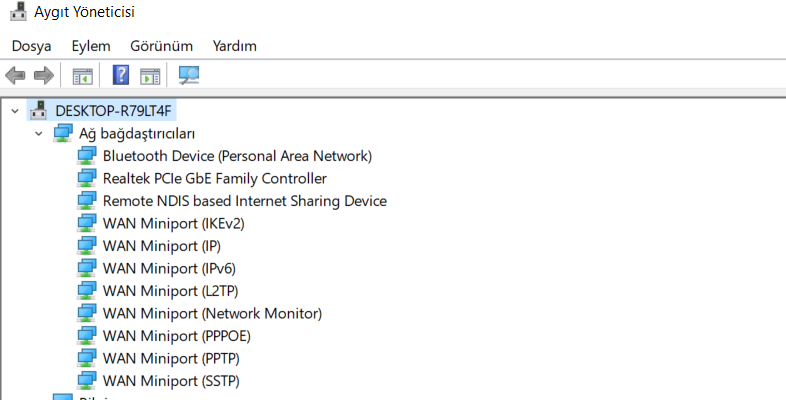Select Bluetooth Device (Personal Area Network)
The height and width of the screenshot is (400, 786).
[237, 156]
